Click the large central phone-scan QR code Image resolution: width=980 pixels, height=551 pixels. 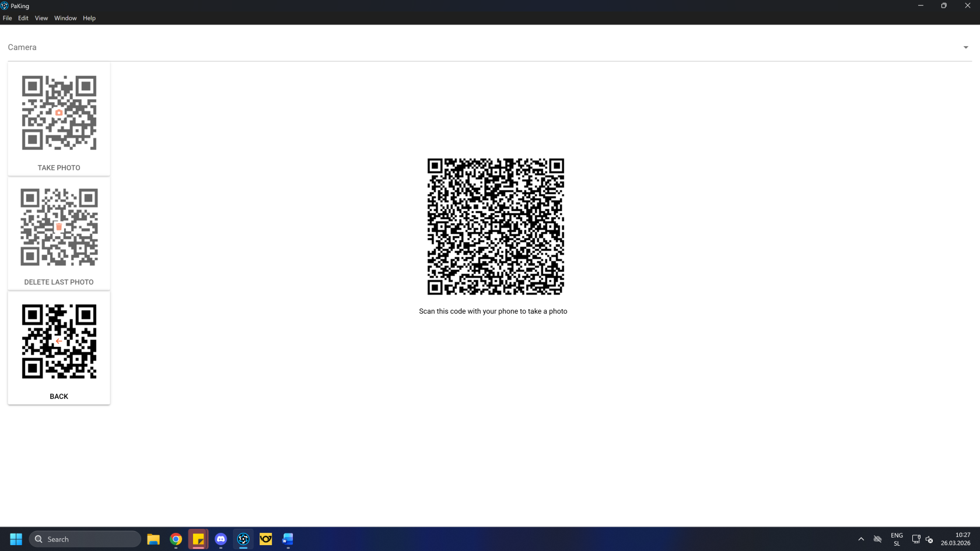click(496, 226)
